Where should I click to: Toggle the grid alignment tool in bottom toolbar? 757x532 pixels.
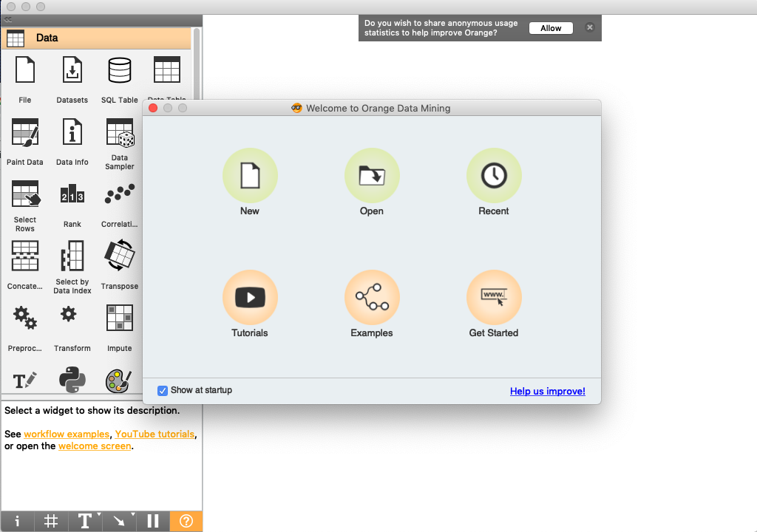[x=51, y=521]
